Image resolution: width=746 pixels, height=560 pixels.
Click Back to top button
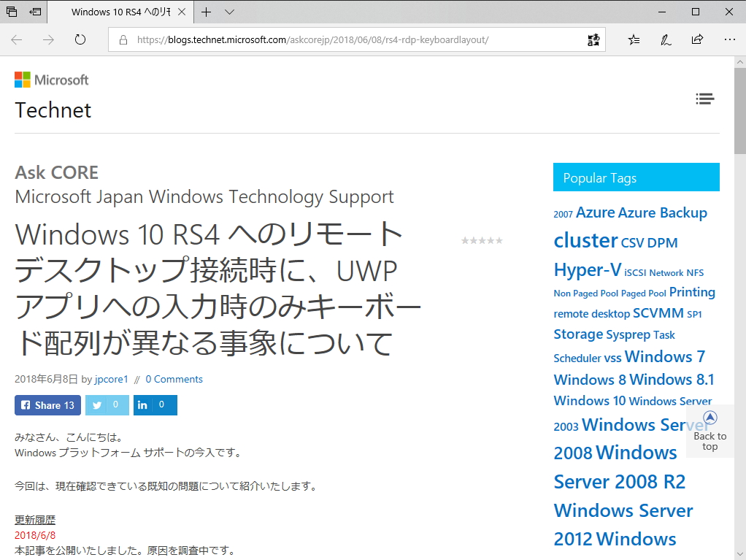coord(710,431)
